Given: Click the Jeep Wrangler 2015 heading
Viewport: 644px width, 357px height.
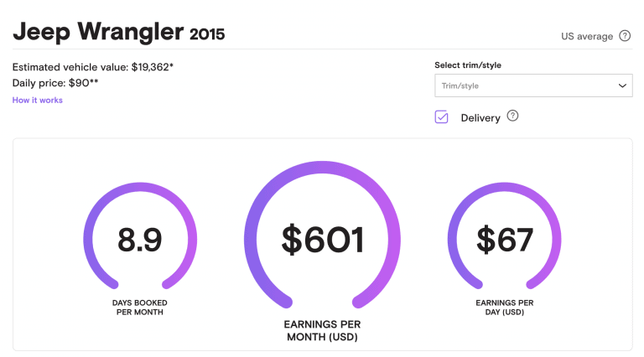Looking at the screenshot, I should (118, 32).
